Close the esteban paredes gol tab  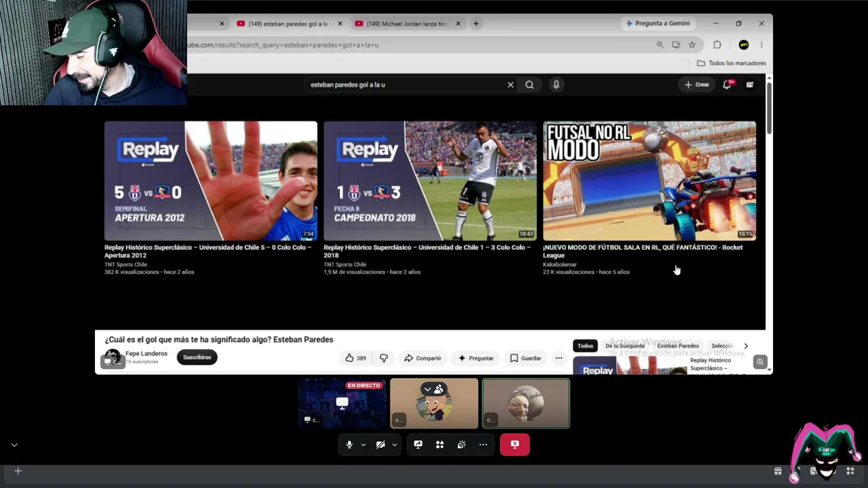pos(340,24)
